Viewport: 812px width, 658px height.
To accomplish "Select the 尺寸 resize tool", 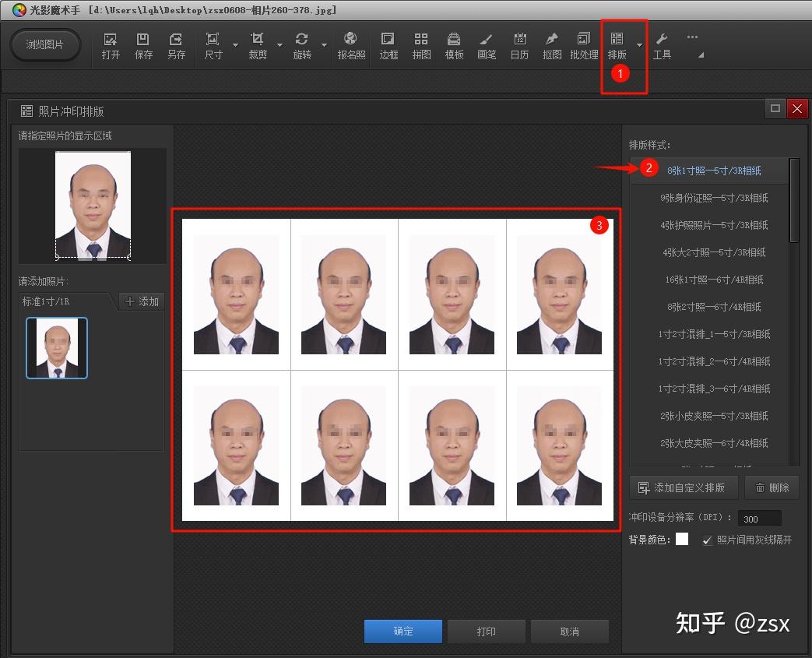I will pos(213,46).
